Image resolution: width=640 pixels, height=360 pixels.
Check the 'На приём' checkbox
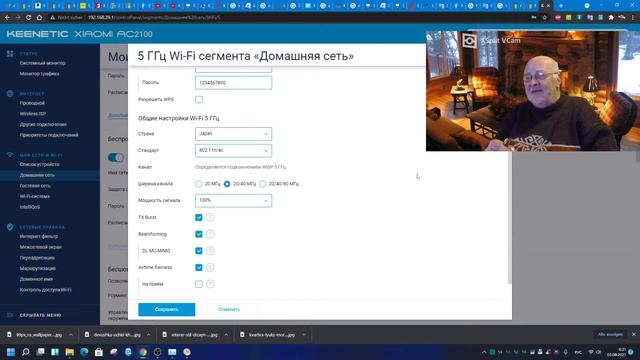coord(199,284)
